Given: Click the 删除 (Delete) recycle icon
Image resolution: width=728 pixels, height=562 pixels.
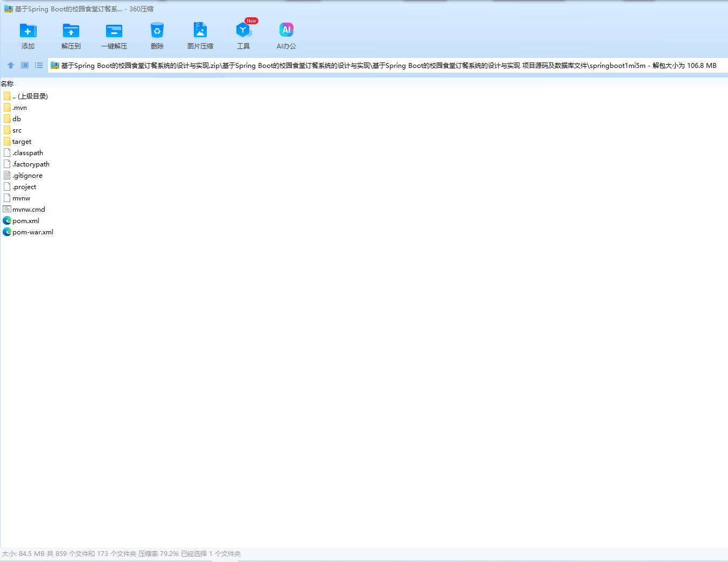Looking at the screenshot, I should click(x=157, y=31).
